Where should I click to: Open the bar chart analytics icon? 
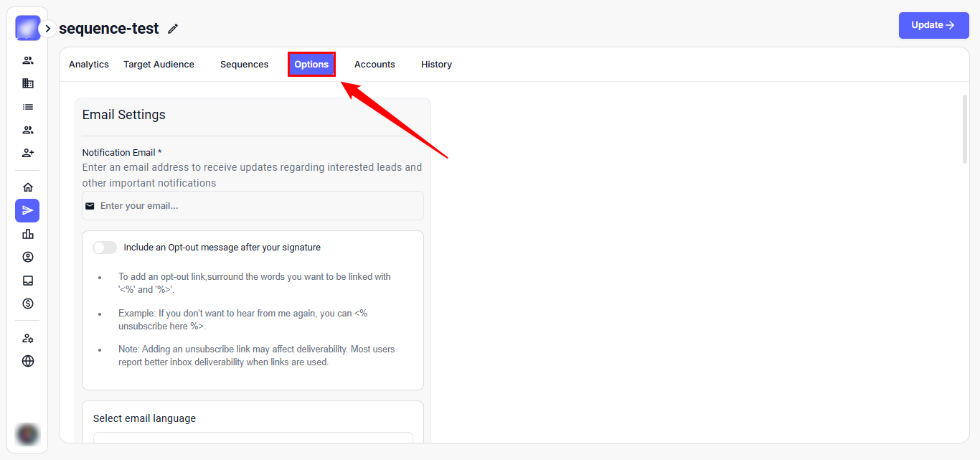[x=28, y=234]
